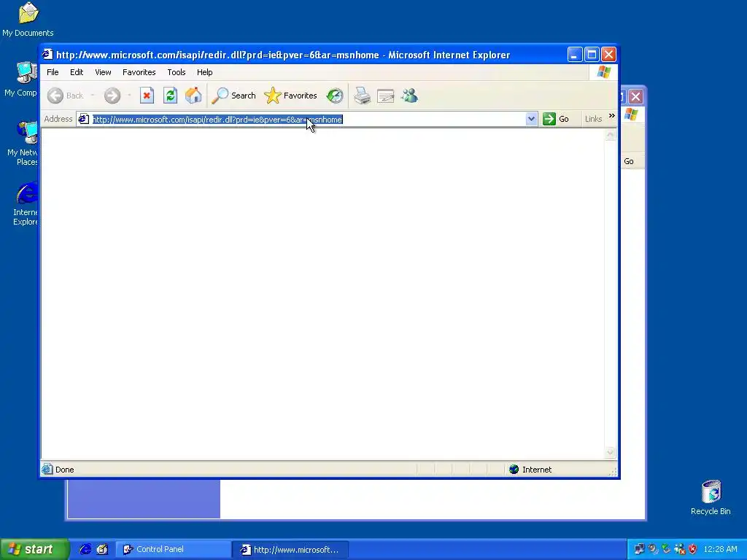The image size is (747, 560).
Task: Expand the address bar dropdown arrow
Action: pos(531,119)
